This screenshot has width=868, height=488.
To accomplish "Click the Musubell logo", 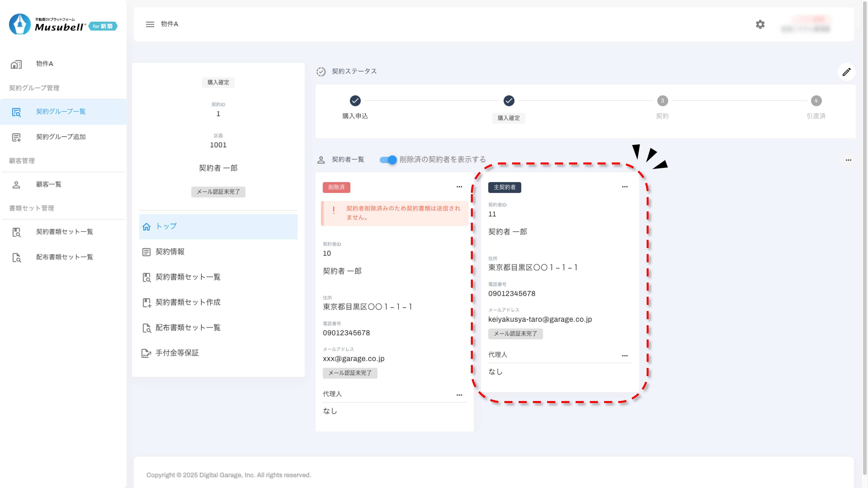I will (63, 24).
